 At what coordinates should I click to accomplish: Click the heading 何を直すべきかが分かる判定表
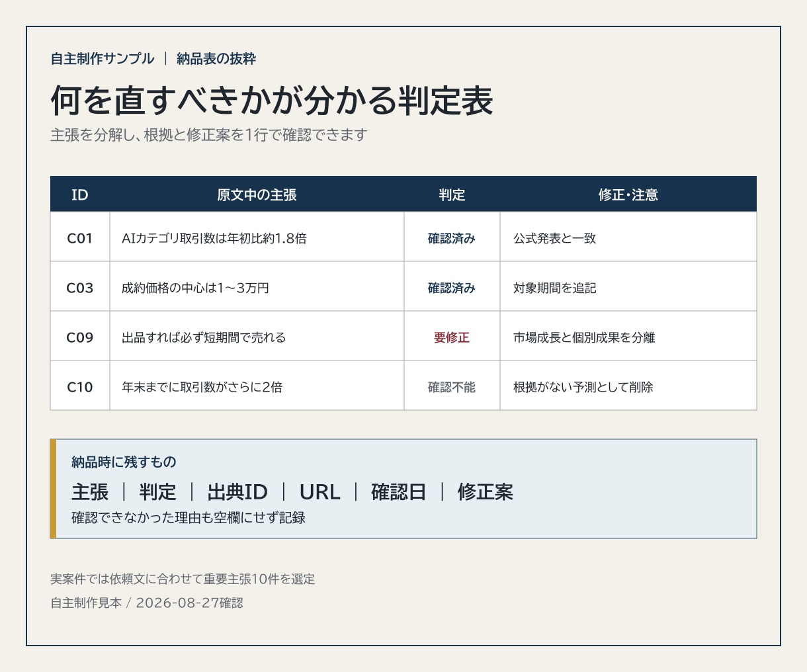pyautogui.click(x=272, y=101)
